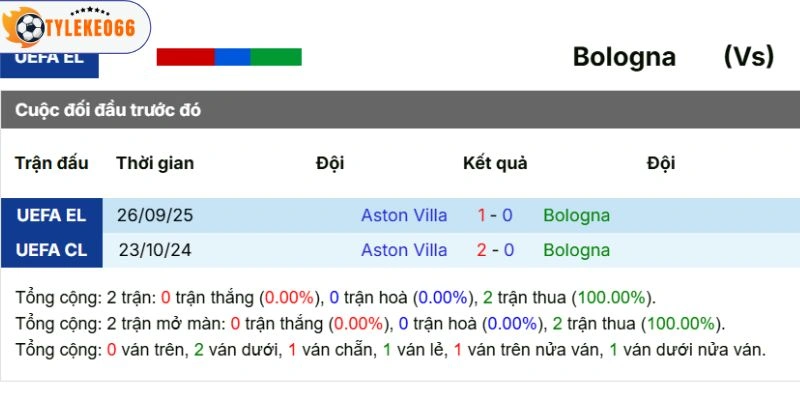This screenshot has width=800, height=400.
Task: Select the UEFA CL badge in the 23/10/24 row
Action: 51,250
